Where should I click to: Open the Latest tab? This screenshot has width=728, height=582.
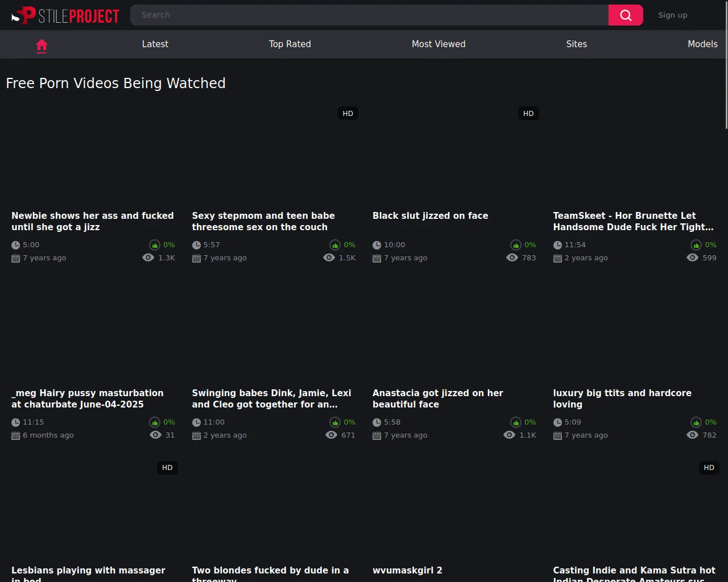155,44
